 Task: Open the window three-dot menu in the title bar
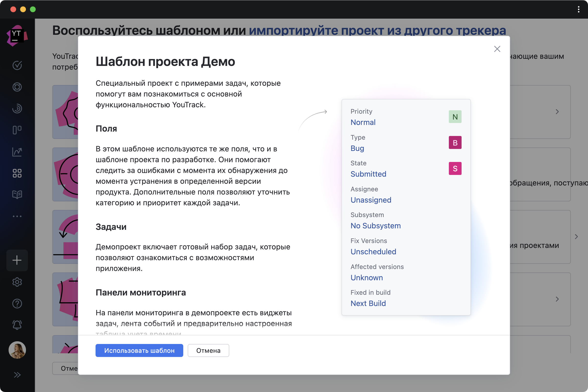pyautogui.click(x=578, y=10)
